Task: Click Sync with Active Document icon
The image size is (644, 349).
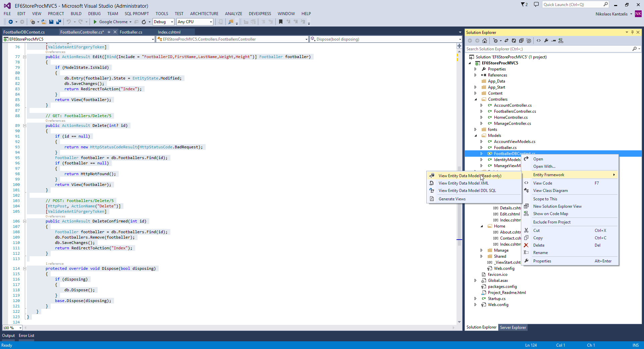Action: pos(506,41)
